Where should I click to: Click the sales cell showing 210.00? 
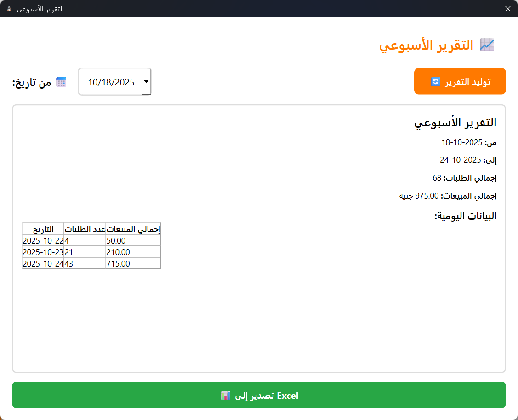pos(133,252)
